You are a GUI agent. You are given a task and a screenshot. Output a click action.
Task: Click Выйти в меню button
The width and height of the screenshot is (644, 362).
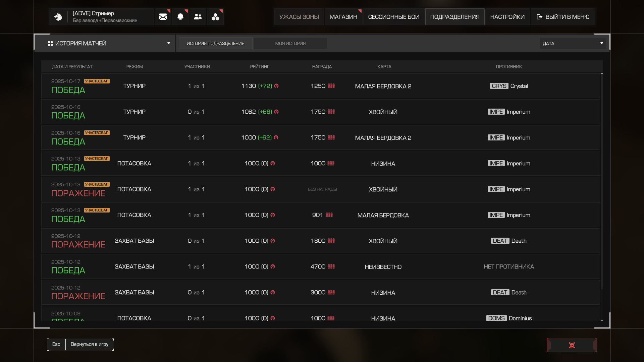click(563, 17)
